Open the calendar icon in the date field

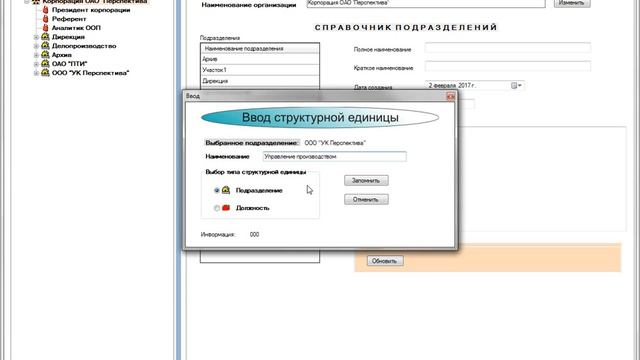click(514, 85)
